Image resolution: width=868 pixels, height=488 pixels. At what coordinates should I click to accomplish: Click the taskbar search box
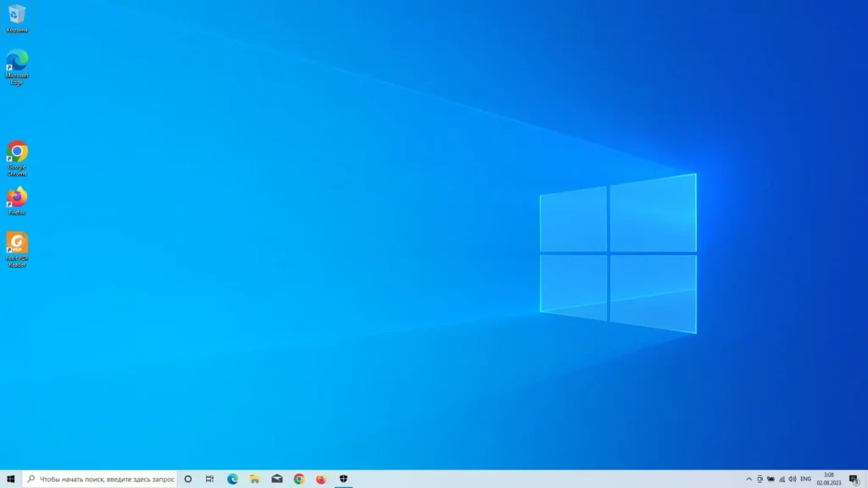(x=100, y=479)
